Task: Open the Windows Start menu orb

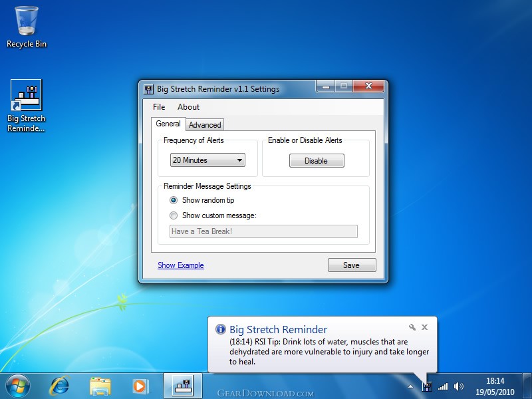Action: pyautogui.click(x=17, y=386)
